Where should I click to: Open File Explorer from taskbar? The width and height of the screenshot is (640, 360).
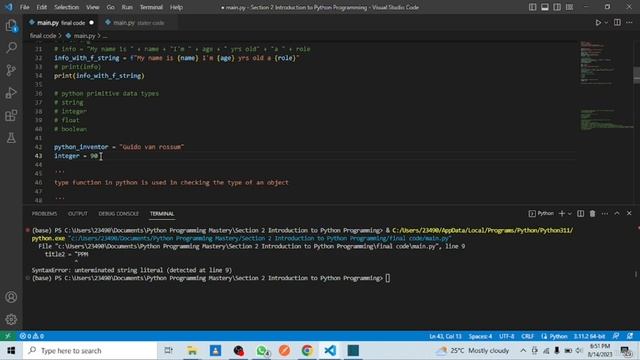click(192, 351)
